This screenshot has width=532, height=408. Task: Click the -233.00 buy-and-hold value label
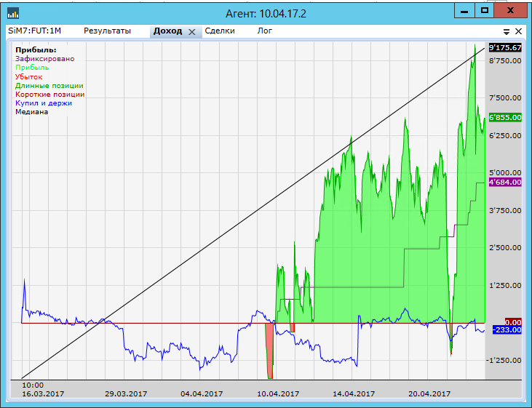pos(507,330)
